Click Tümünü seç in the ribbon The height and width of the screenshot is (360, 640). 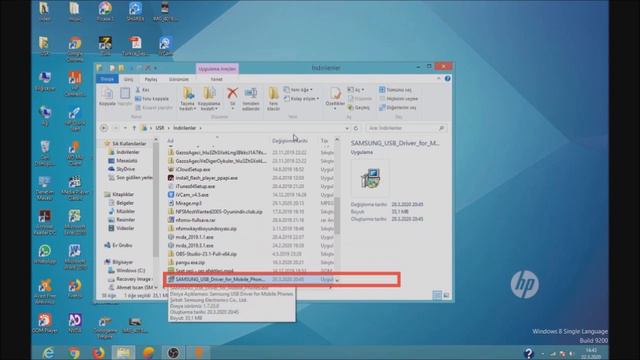coord(395,90)
